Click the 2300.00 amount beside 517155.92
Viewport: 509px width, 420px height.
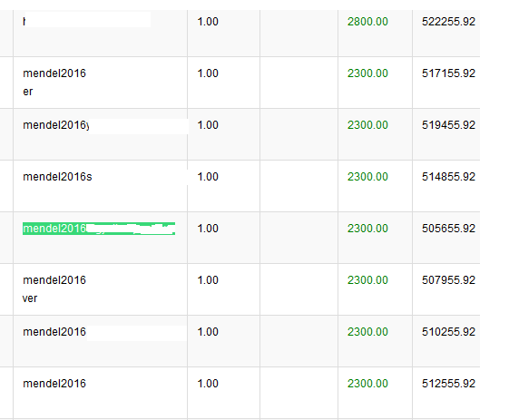tap(367, 73)
